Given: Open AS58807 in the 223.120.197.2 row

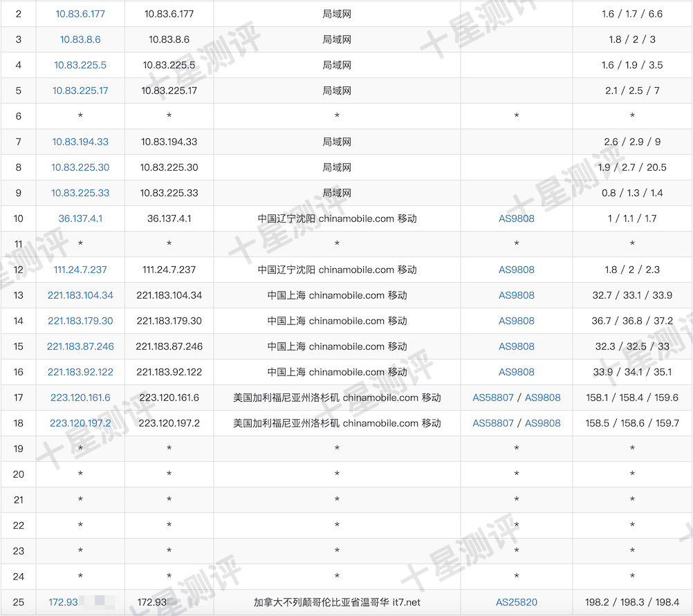Looking at the screenshot, I should 493,424.
